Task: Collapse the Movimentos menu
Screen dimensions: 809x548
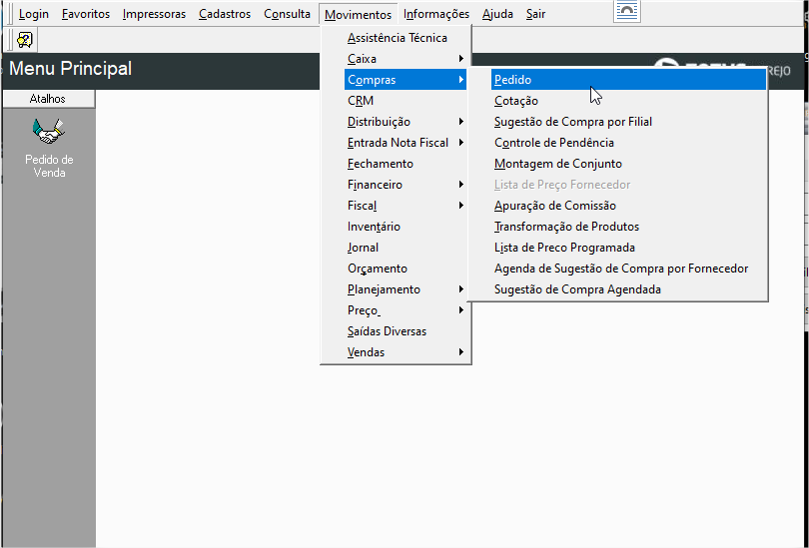Action: 358,14
